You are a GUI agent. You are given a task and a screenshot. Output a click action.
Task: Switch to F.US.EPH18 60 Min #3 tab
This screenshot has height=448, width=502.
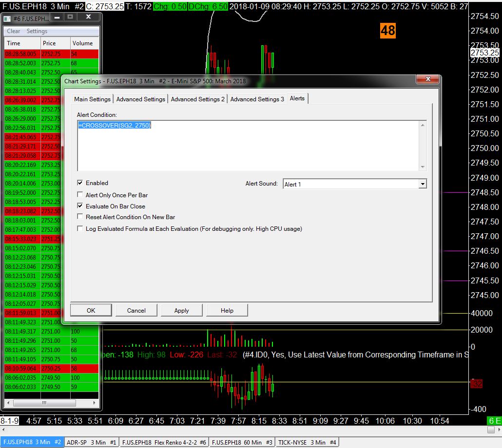242,442
